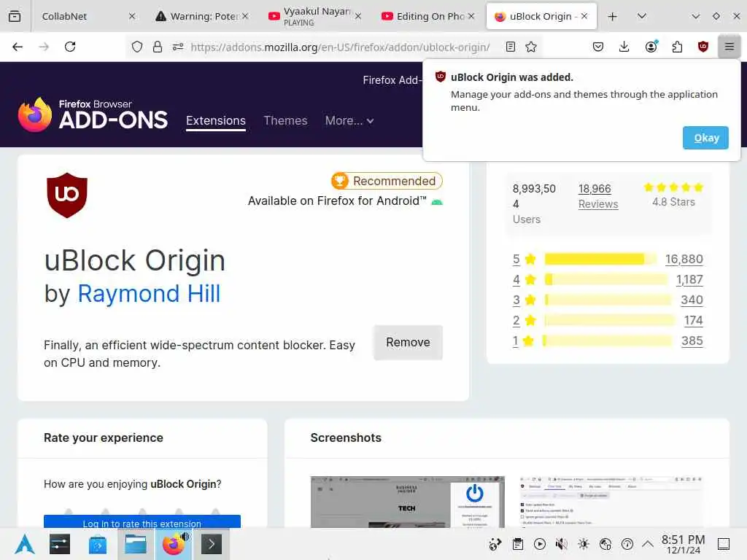Open the clipboard tray icon
The height and width of the screenshot is (560, 747).
518,544
